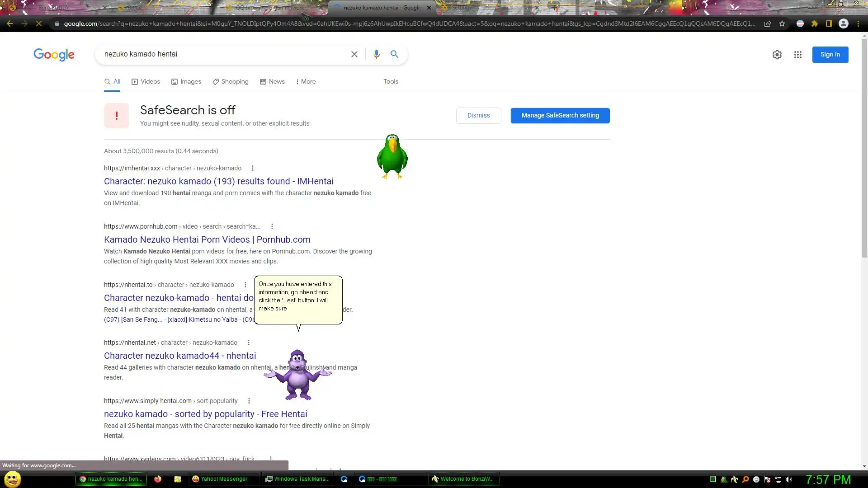The image size is (868, 488).
Task: Stop page loading in the browser toolbar
Action: 39,23
